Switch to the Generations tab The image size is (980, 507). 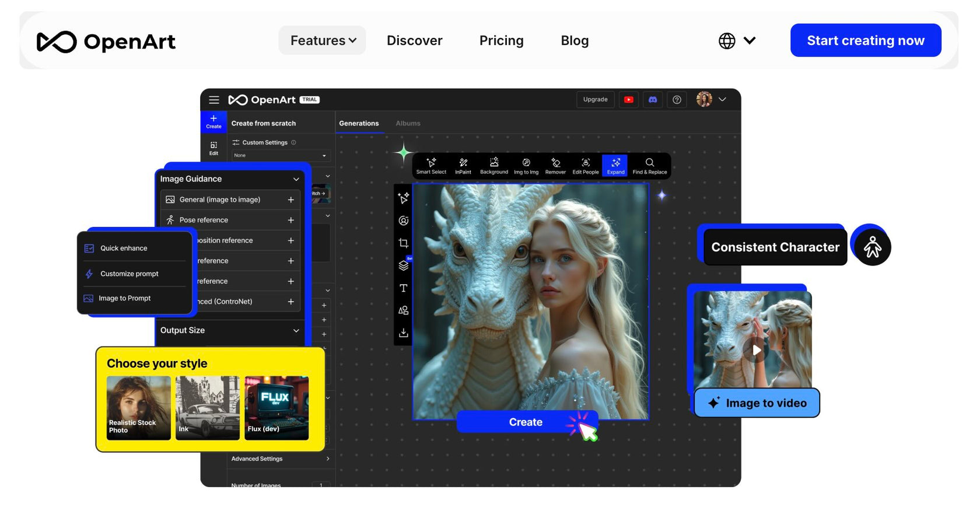click(x=359, y=123)
